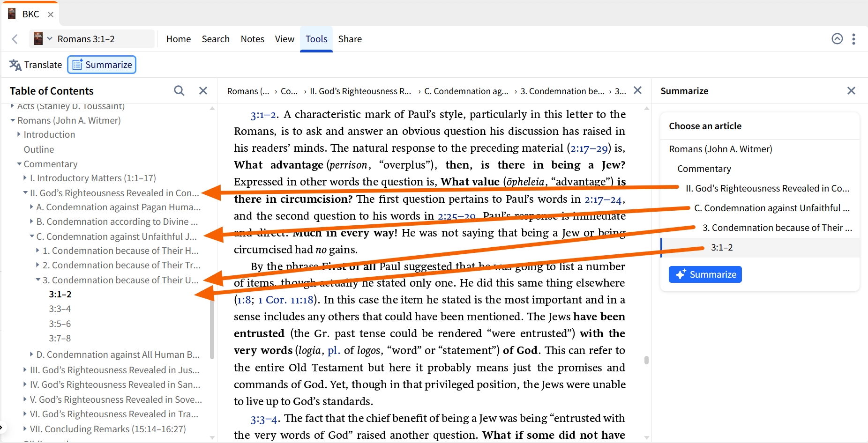Click II. God's Righteousness R... breadcrumb

[x=360, y=91]
